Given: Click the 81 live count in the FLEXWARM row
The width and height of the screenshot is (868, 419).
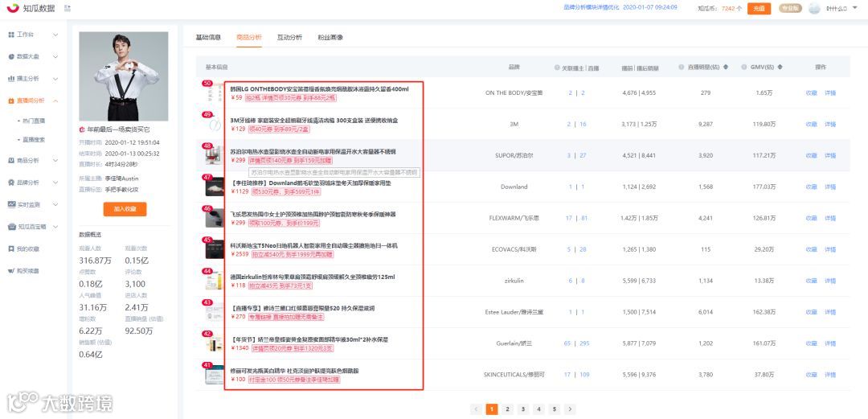Looking at the screenshot, I should [x=584, y=219].
